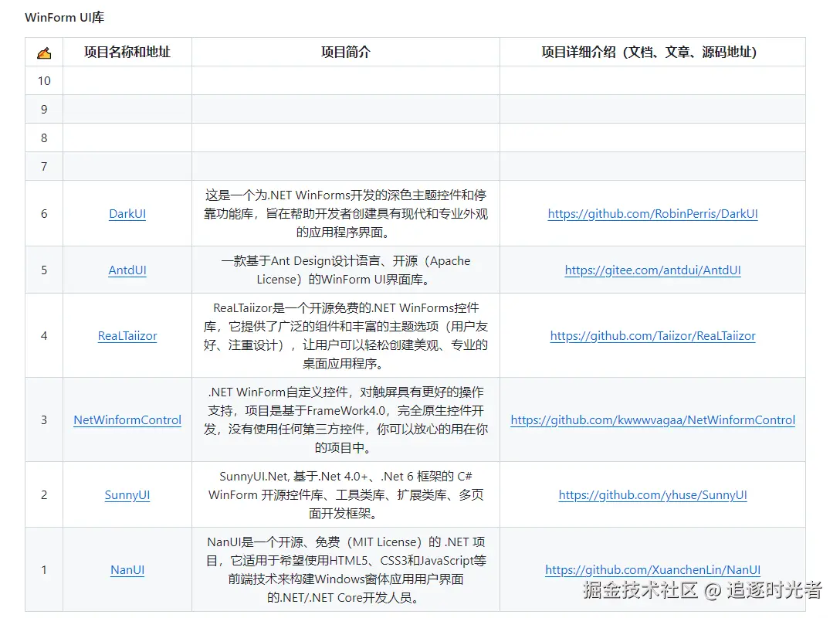Open the AntdUI project link
Screen dimensions: 840x618
coord(127,270)
